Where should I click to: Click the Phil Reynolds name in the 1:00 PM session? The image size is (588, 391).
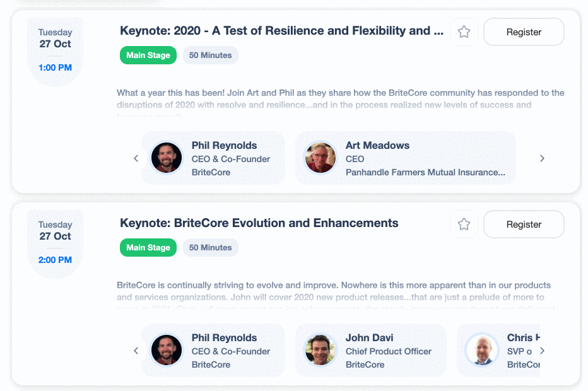click(224, 146)
